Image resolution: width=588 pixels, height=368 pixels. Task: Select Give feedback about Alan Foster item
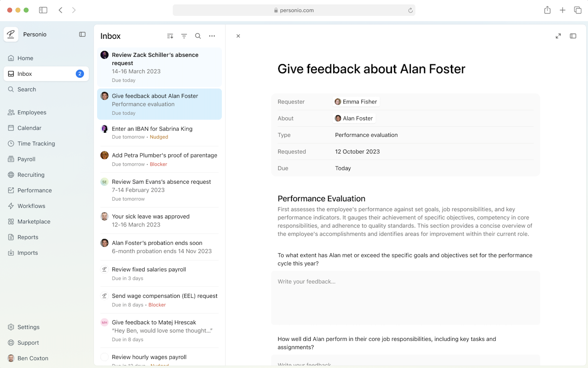159,104
